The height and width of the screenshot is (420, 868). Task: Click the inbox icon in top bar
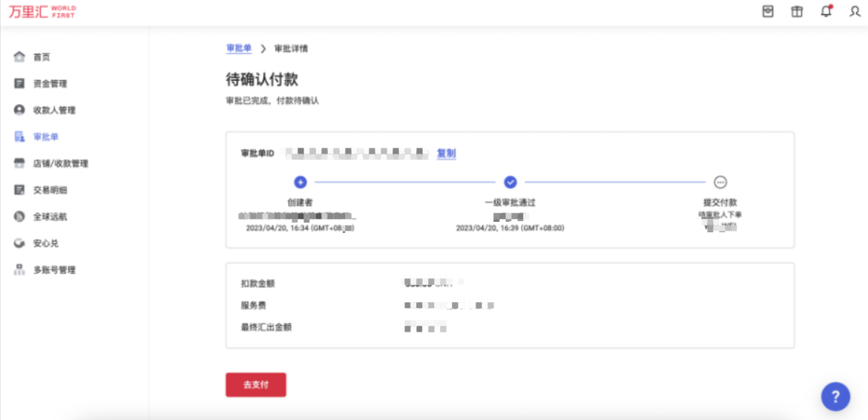[x=768, y=12]
